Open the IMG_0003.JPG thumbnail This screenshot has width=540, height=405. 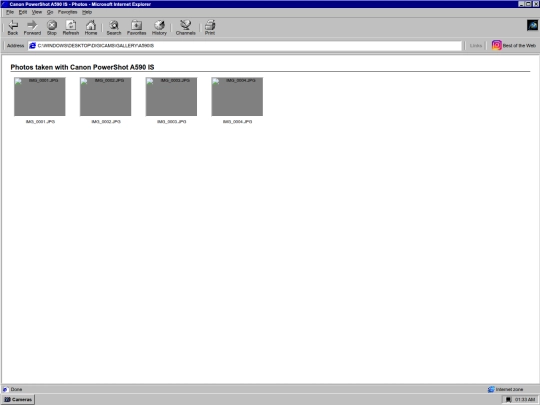pyautogui.click(x=171, y=97)
